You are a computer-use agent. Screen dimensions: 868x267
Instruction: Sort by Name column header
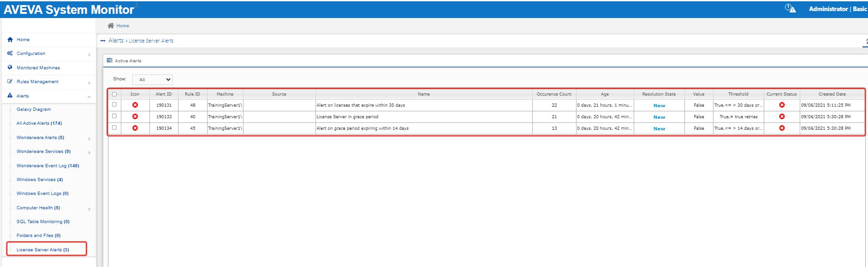pyautogui.click(x=424, y=94)
